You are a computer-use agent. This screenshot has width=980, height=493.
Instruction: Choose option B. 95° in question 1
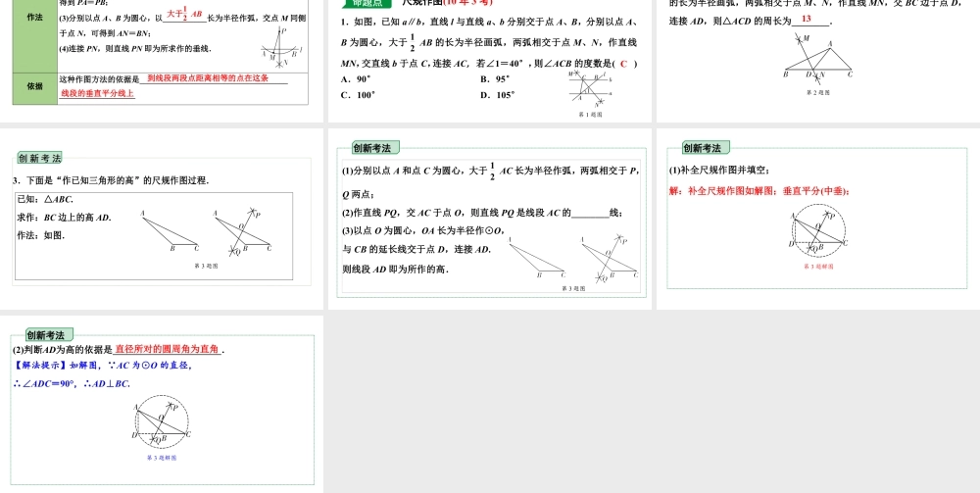496,78
